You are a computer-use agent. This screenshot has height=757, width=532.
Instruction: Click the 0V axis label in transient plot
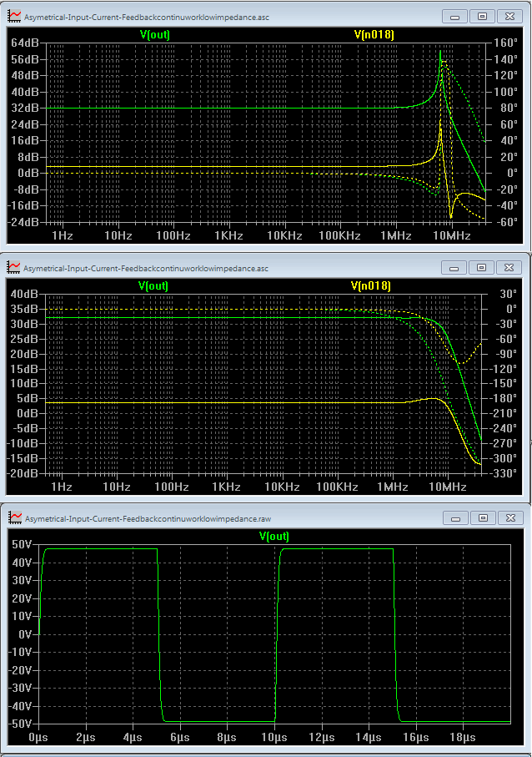point(25,633)
